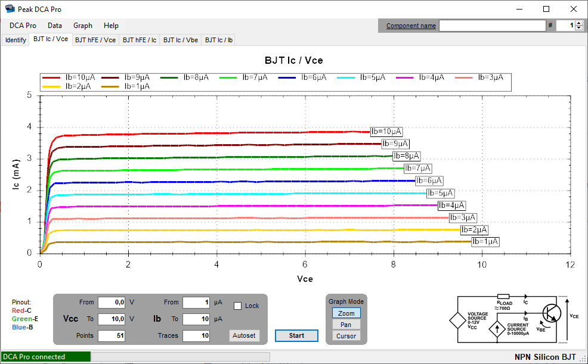The image size is (588, 364).
Task: Click the Ib=9µA dark red legend swatch
Action: pyautogui.click(x=110, y=77)
